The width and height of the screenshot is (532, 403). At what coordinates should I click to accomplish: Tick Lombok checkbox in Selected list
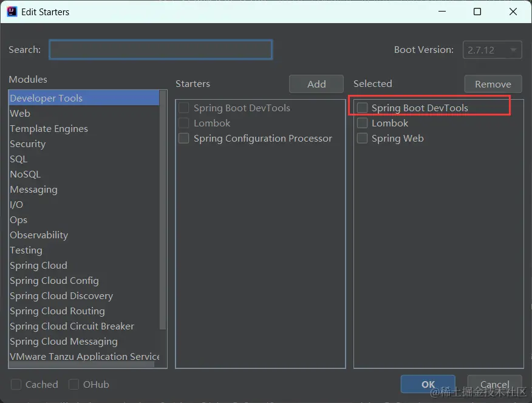[x=363, y=123]
